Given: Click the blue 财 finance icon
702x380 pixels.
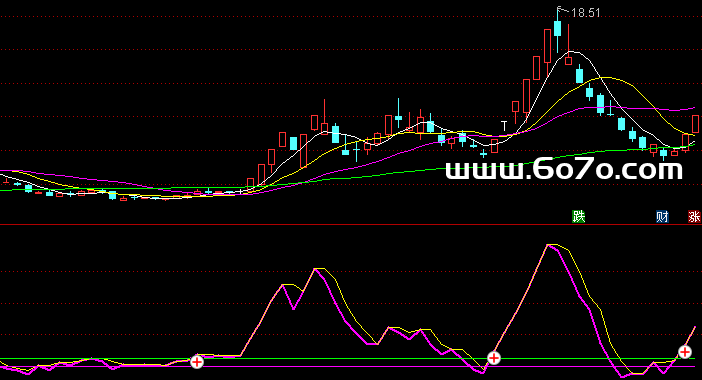Looking at the screenshot, I should 662,217.
